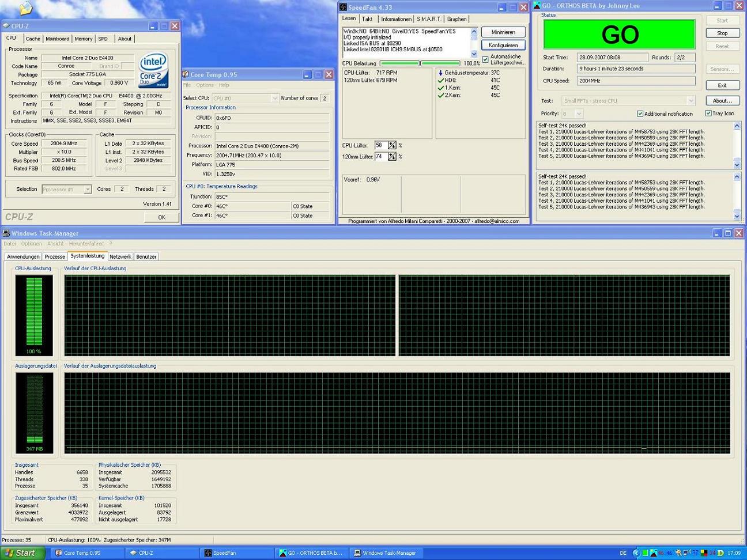Open the Test dropdown in ORTHOS

coord(691,101)
